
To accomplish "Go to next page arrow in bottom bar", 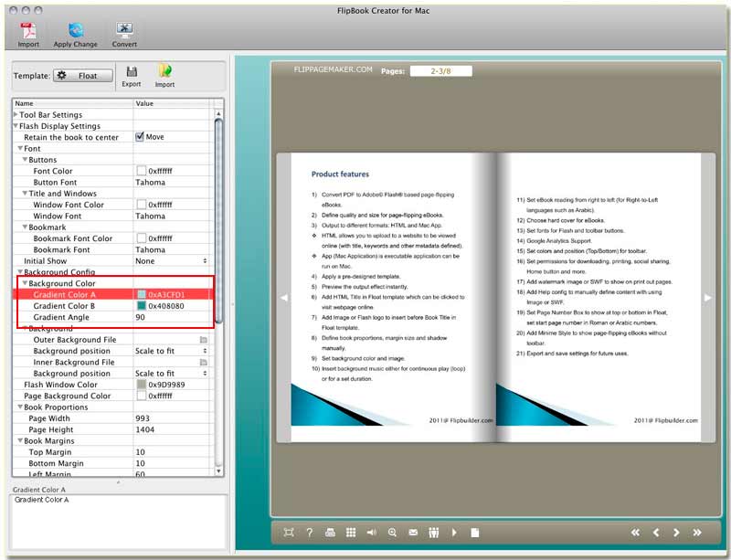I will point(676,533).
